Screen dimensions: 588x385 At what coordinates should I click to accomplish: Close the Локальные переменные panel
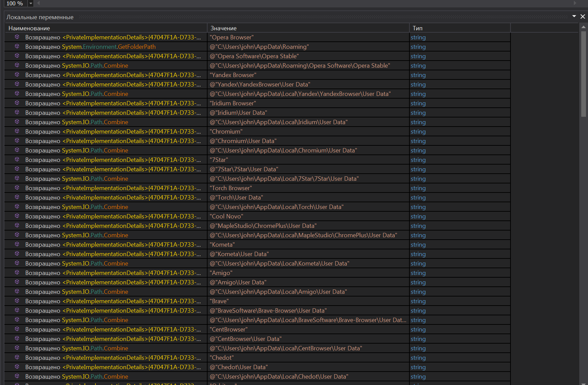pyautogui.click(x=583, y=16)
